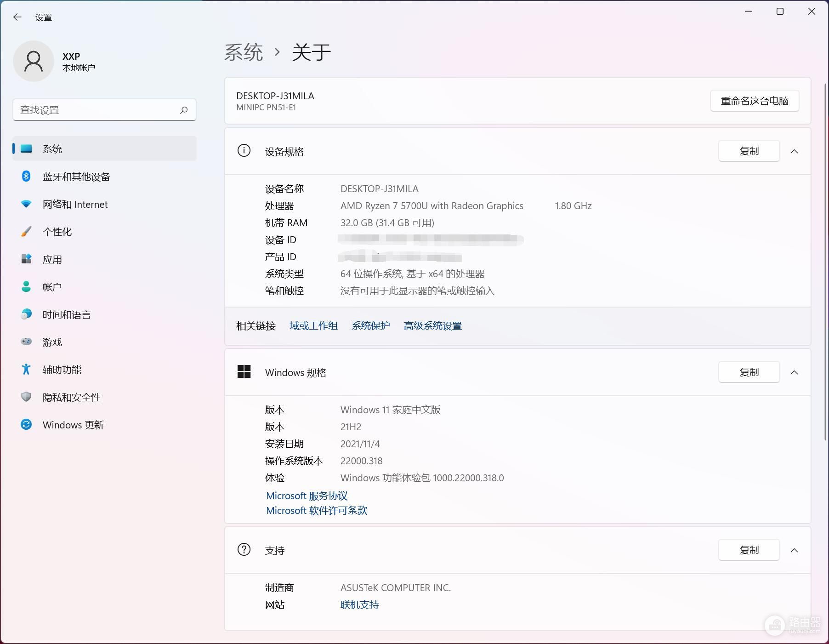Click the info icon beside 设备规格
Image resolution: width=829 pixels, height=644 pixels.
[244, 151]
